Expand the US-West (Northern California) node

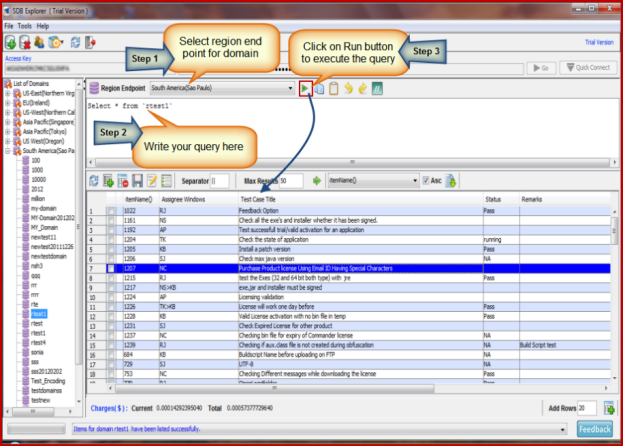(8, 112)
